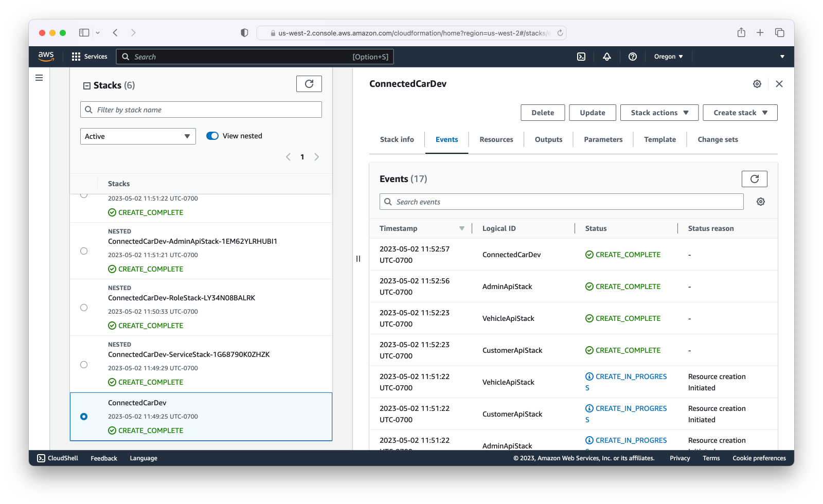Click the AWS console Search box
This screenshot has width=823, height=504.
pyautogui.click(x=255, y=57)
